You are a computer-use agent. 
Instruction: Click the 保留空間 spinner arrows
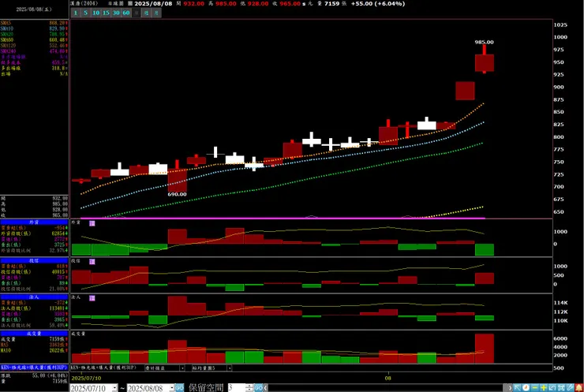[249, 388]
